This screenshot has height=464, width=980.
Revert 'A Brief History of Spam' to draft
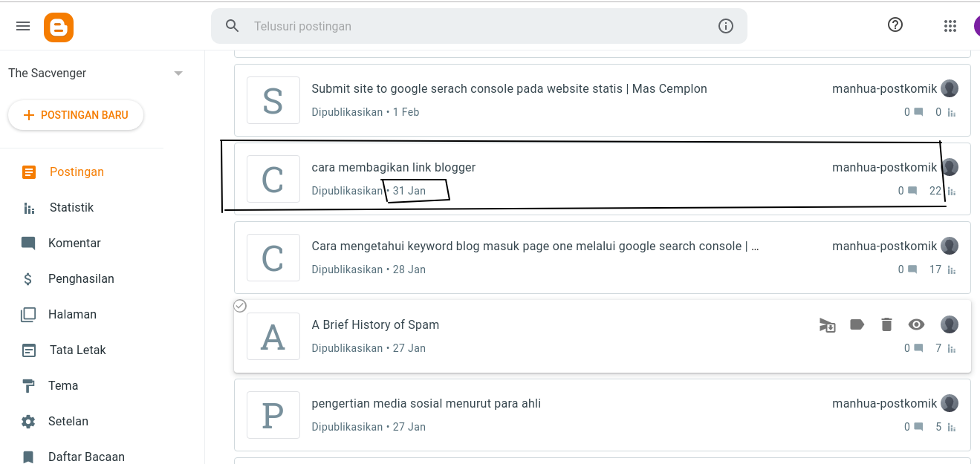click(x=827, y=324)
